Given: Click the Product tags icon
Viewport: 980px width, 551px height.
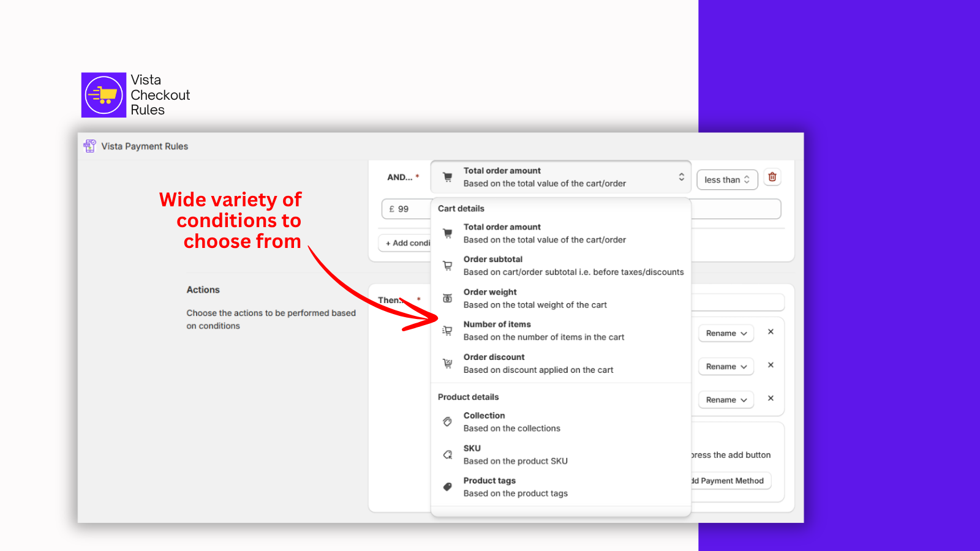Looking at the screenshot, I should (448, 487).
